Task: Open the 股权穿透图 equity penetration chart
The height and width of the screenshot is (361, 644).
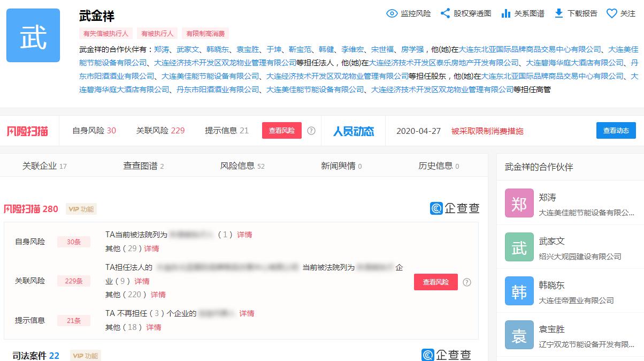Action: (466, 14)
